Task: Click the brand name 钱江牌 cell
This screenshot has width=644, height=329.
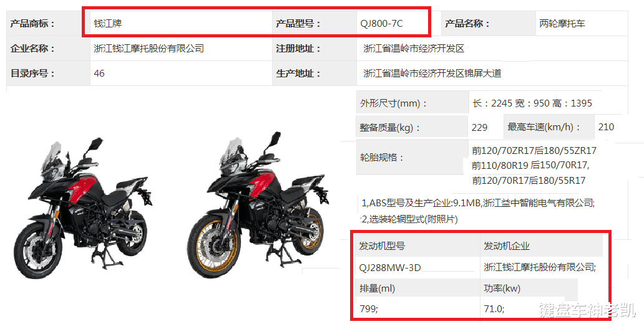Action: coord(181,24)
